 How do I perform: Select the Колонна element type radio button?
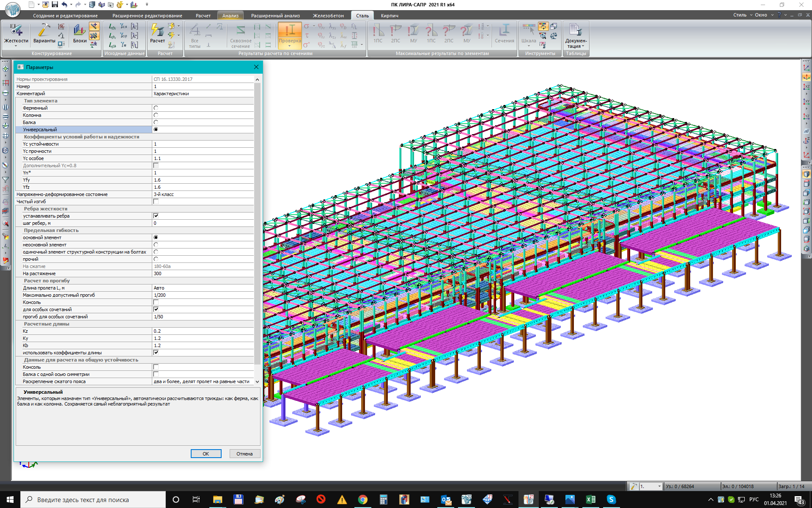[156, 115]
